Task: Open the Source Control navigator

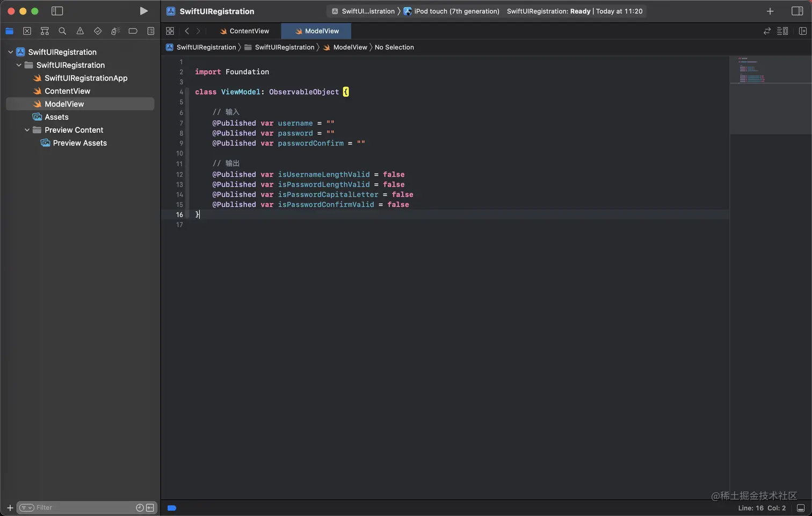Action: pyautogui.click(x=27, y=31)
